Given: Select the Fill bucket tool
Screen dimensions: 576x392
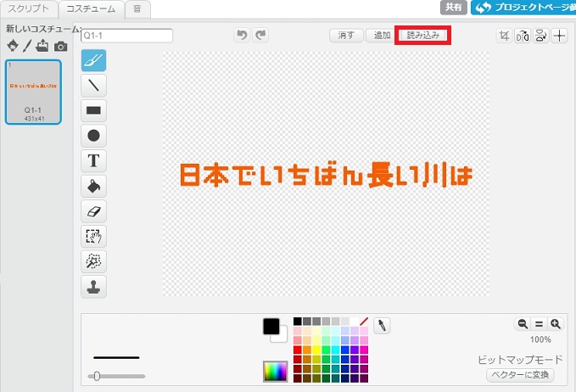Looking at the screenshot, I should (x=93, y=186).
